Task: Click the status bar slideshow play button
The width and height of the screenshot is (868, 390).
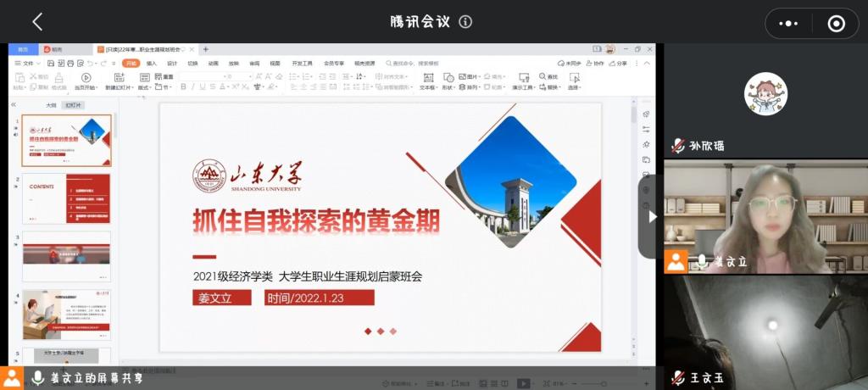Action: 522,383
